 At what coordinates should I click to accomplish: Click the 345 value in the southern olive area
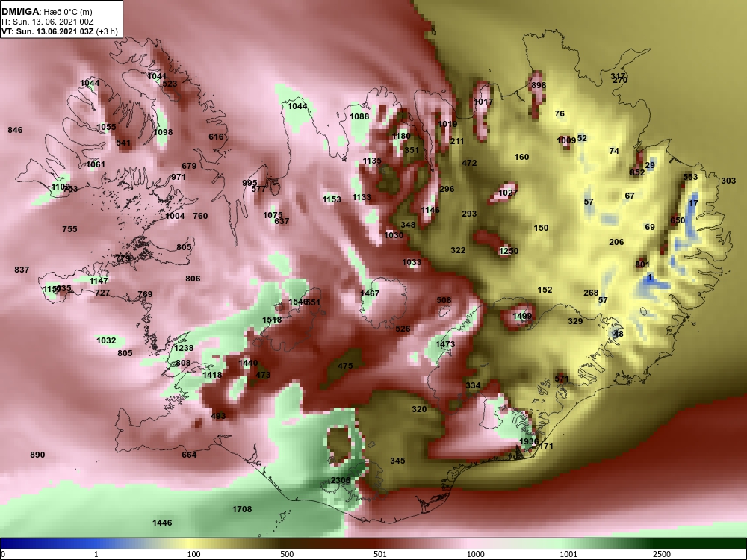click(398, 461)
